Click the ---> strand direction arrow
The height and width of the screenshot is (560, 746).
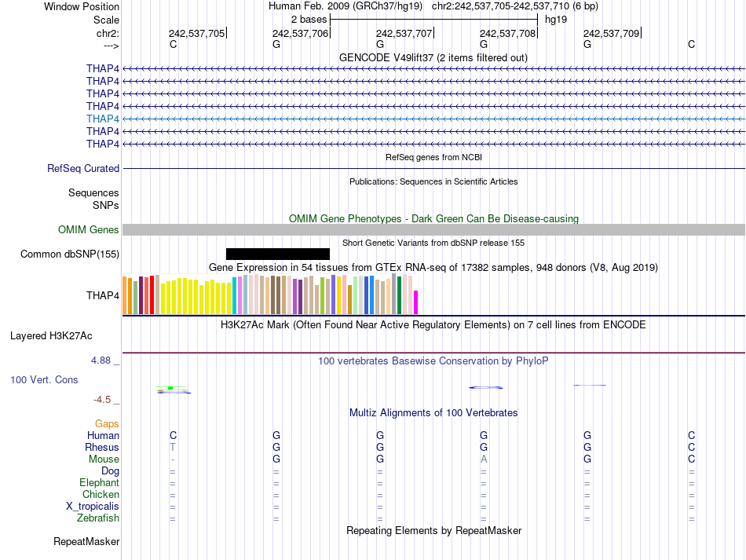point(111,46)
